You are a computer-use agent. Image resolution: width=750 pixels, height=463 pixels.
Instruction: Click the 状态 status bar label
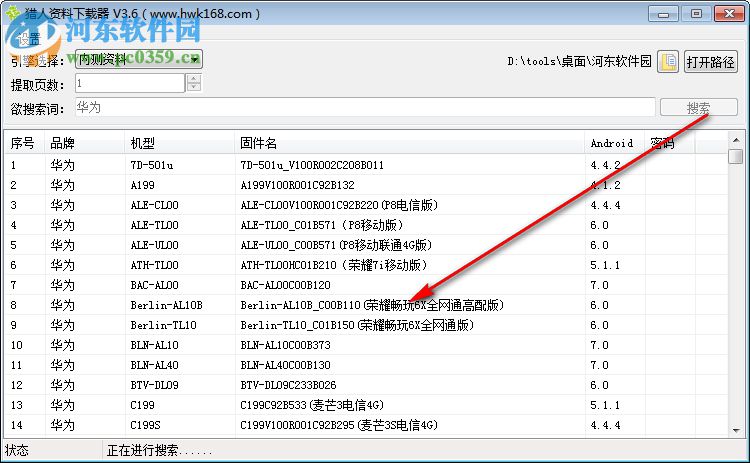17,450
